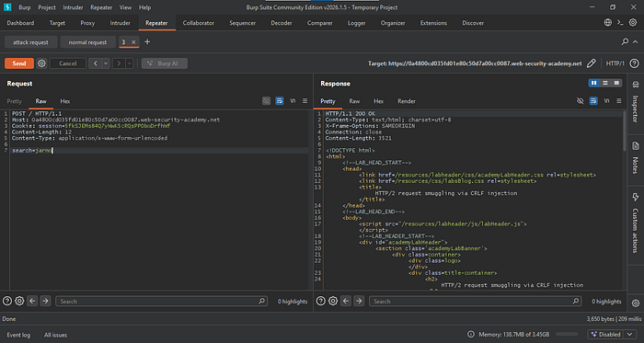Jump to next match in response search
This screenshot has height=343, width=644.
coord(359,301)
